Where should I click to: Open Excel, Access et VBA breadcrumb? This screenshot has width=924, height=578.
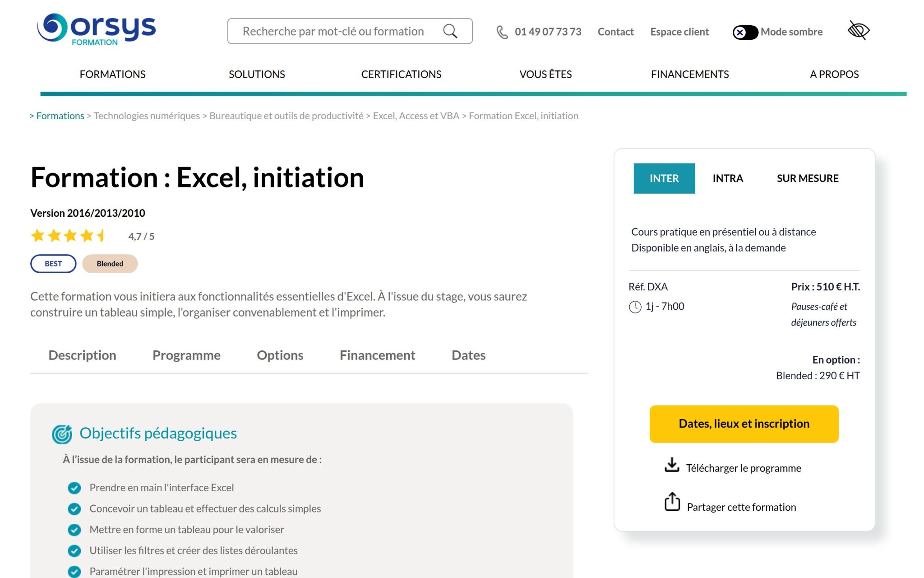coord(416,116)
